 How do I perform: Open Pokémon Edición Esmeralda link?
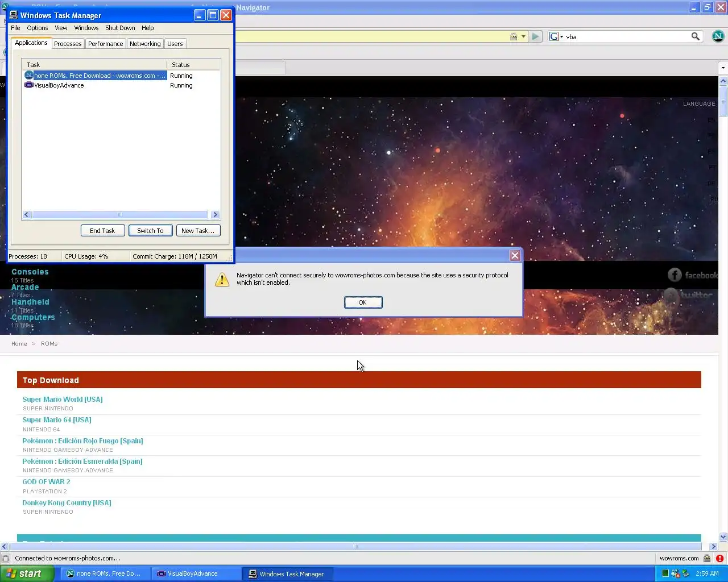82,462
